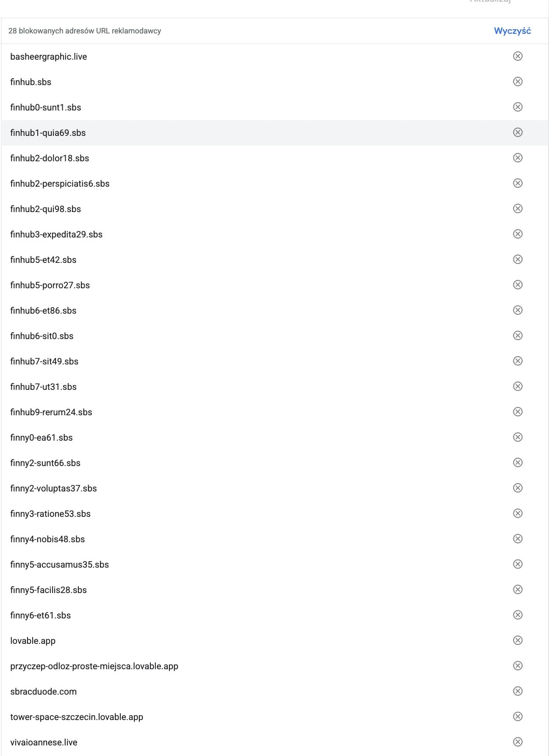The height and width of the screenshot is (756, 549).
Task: Unblock sbracduode.com using remove icon
Action: pyautogui.click(x=518, y=691)
